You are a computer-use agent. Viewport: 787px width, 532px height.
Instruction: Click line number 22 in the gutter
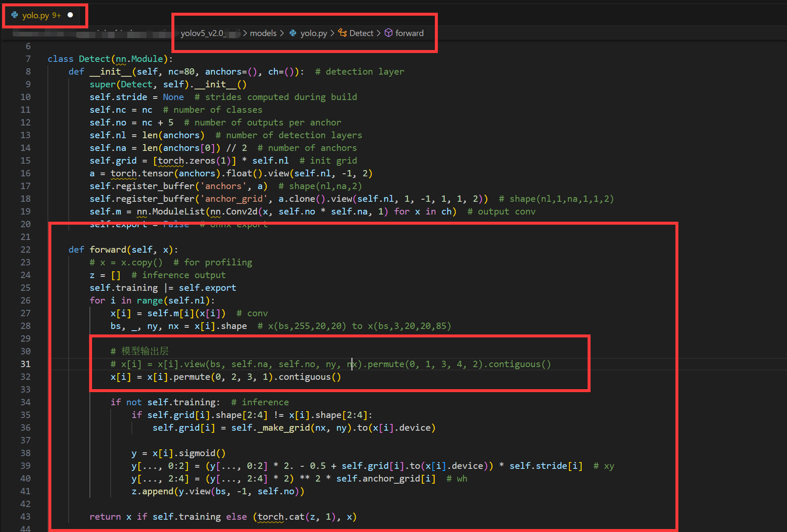[25, 250]
